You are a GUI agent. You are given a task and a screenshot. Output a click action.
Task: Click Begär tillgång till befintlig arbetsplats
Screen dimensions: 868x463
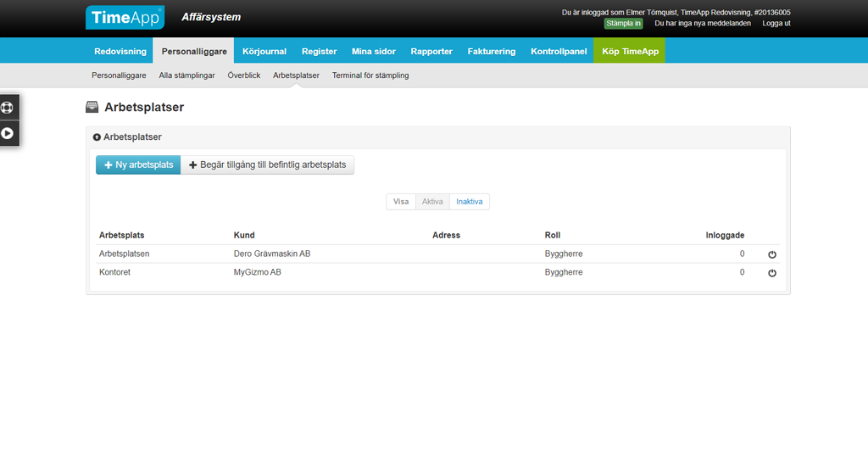(x=267, y=165)
